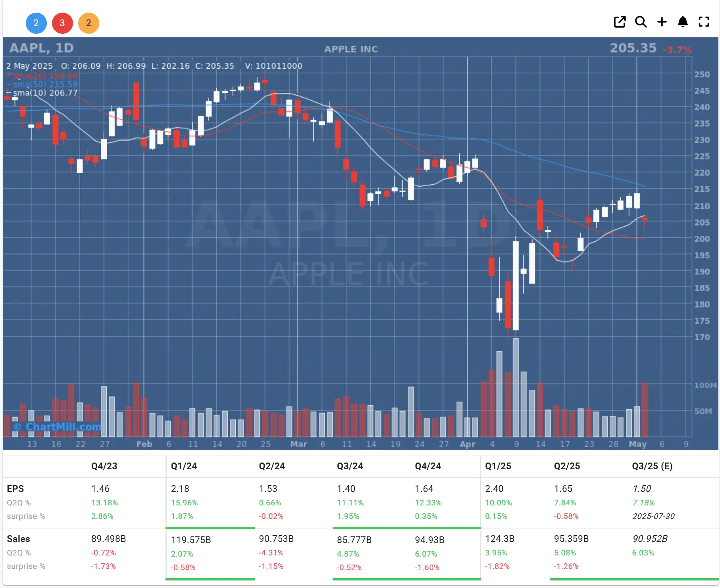Click the red badge showing 3
720x588 pixels.
pyautogui.click(x=62, y=23)
